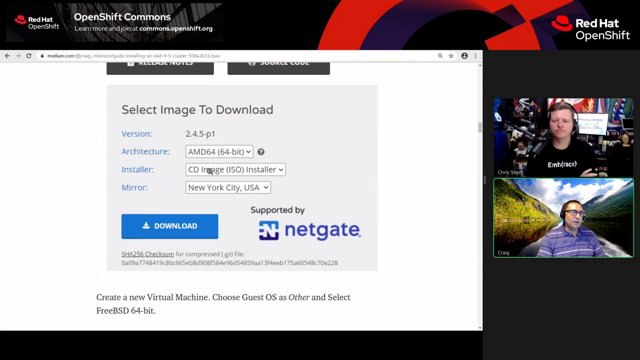Click the netgate logo
The height and width of the screenshot is (360, 640).
310,230
